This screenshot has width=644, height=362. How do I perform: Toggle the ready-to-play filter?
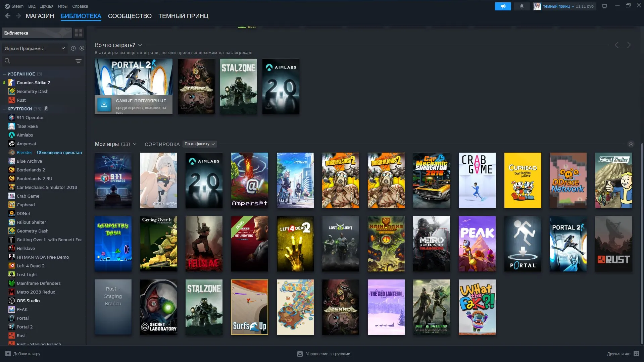82,48
